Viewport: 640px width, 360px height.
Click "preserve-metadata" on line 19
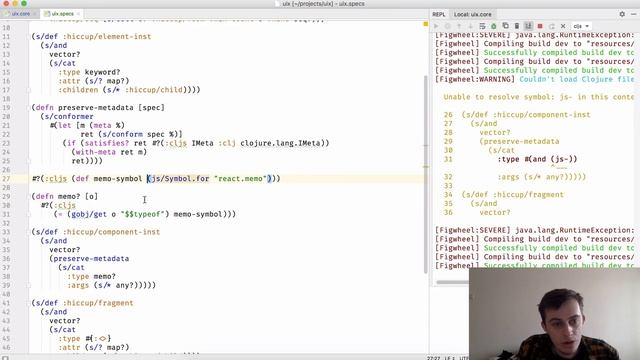click(96, 108)
